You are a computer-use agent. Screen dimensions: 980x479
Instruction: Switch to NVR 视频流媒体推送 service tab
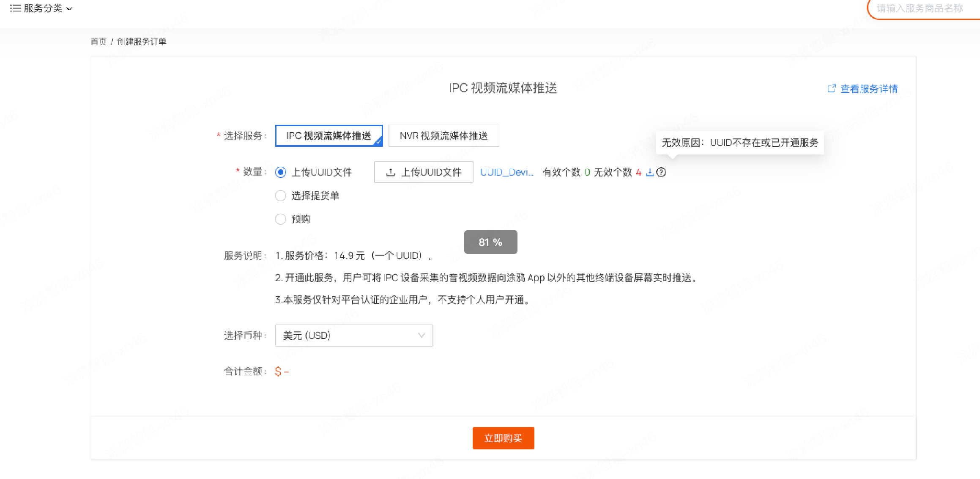click(443, 136)
